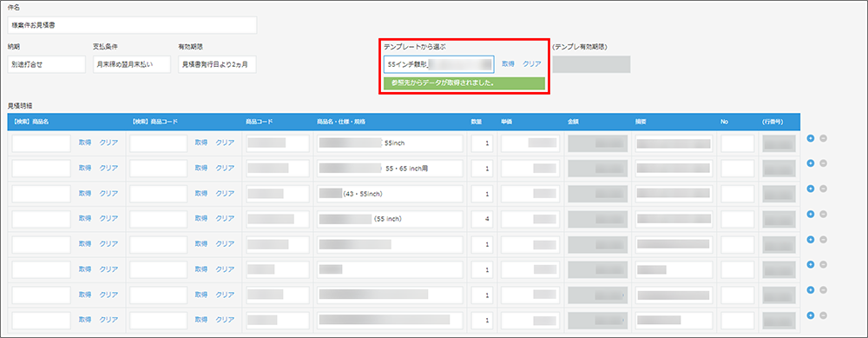Remove the 55inch item row with minus icon
This screenshot has width=868, height=338.
823,138
